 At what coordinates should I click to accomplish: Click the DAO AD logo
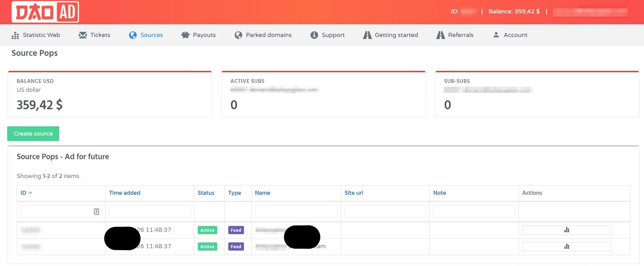pyautogui.click(x=45, y=12)
